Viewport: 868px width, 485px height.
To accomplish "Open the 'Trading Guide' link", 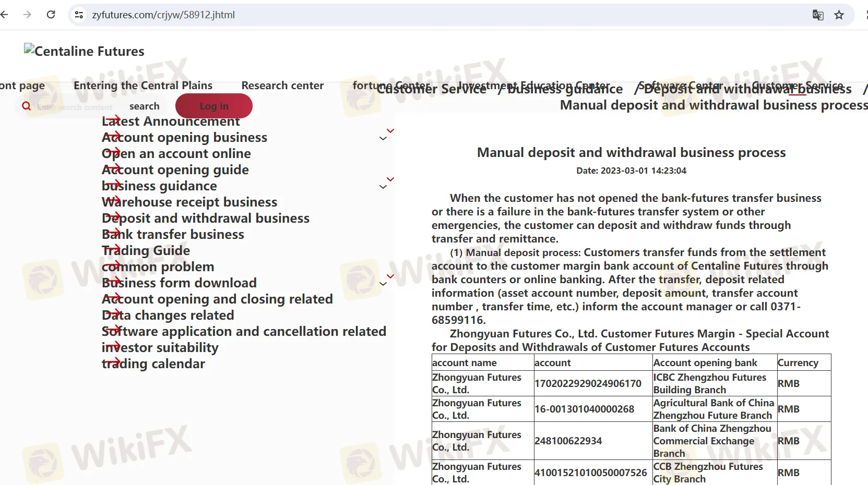I will (x=146, y=250).
